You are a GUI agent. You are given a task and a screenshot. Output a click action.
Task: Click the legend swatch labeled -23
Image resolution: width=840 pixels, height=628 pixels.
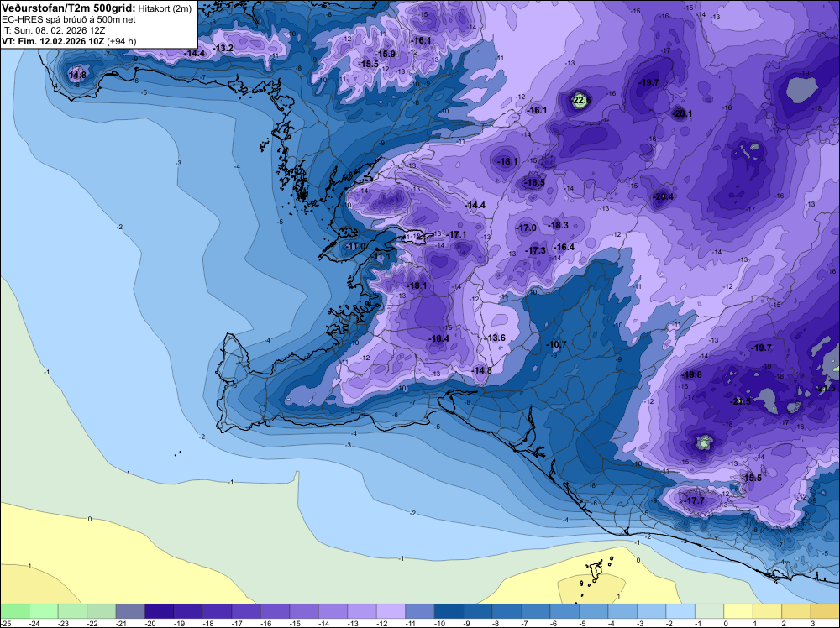[x=72, y=611]
